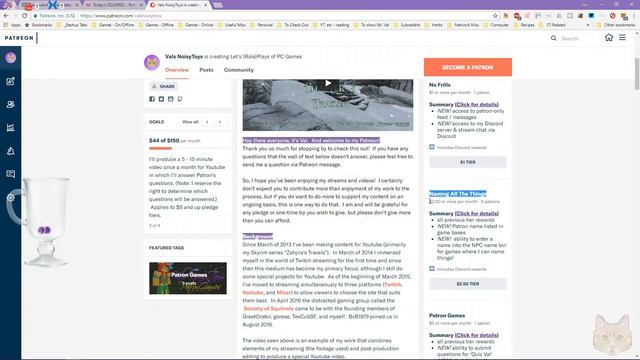The height and width of the screenshot is (360, 640).
Task: Select the Vals NoisyToys browser tab
Action: (178, 5)
